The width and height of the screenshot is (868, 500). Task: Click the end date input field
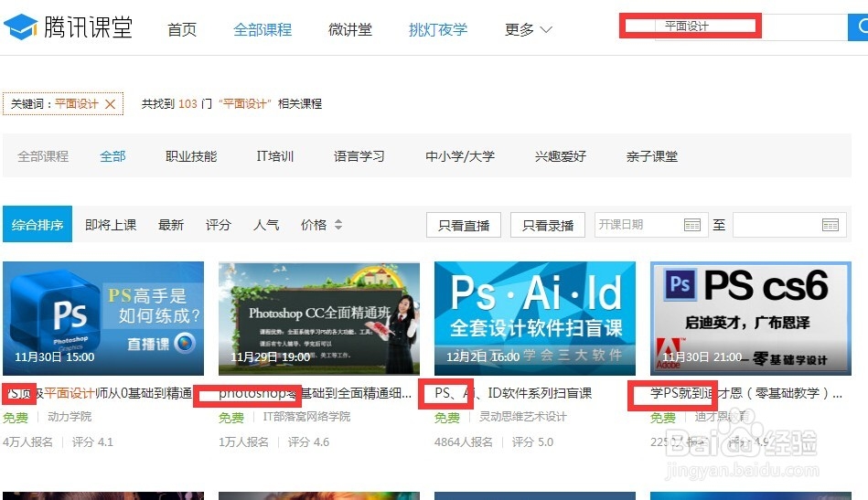pos(789,225)
